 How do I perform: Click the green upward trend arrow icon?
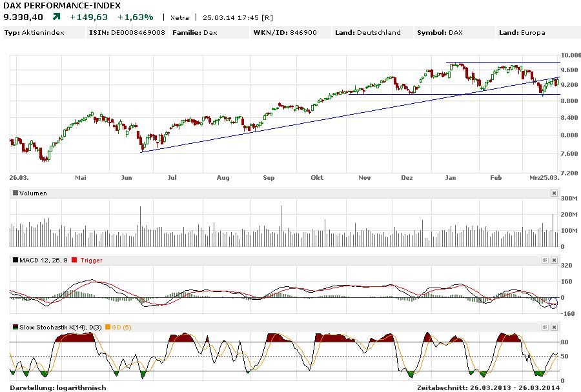pos(56,17)
